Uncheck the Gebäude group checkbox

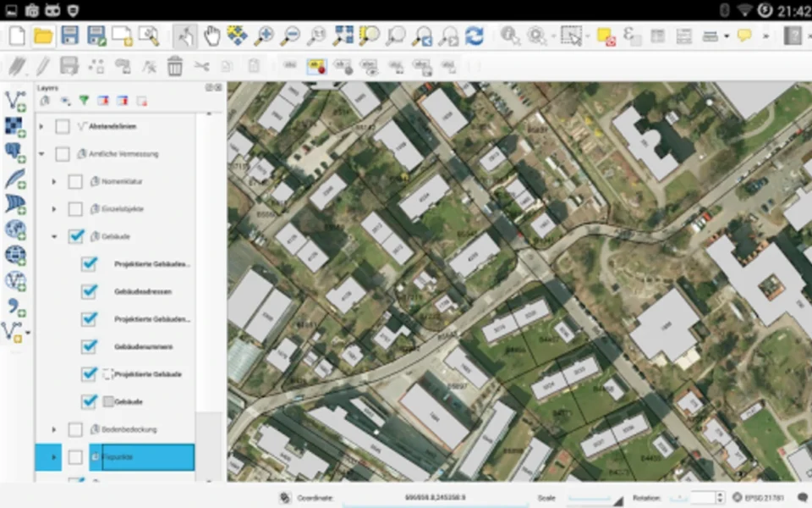click(75, 236)
